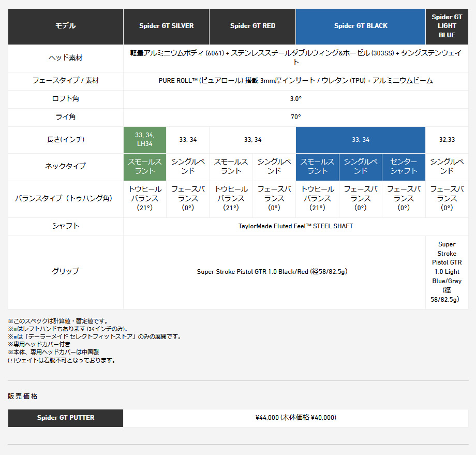Click the ロフト角 row label
The width and height of the screenshot is (476, 455).
point(66,99)
